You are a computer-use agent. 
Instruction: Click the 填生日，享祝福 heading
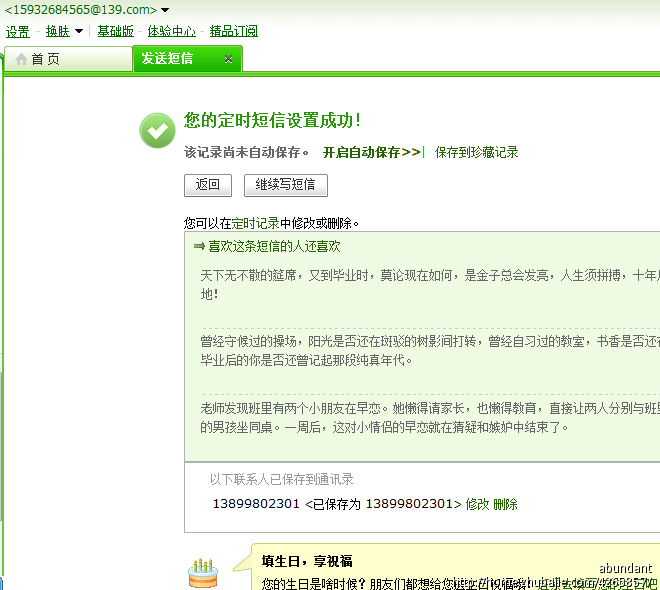coord(307,561)
